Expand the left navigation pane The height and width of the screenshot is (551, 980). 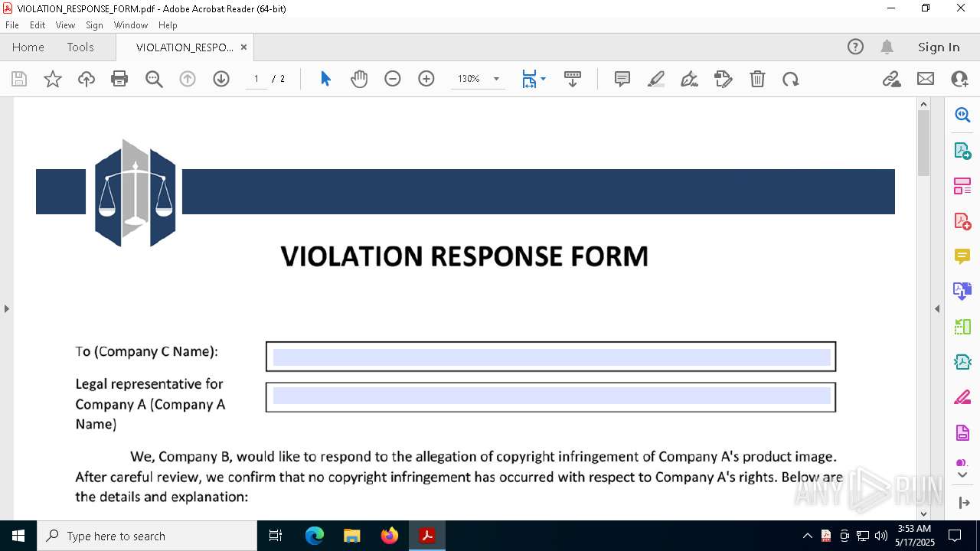click(x=7, y=308)
